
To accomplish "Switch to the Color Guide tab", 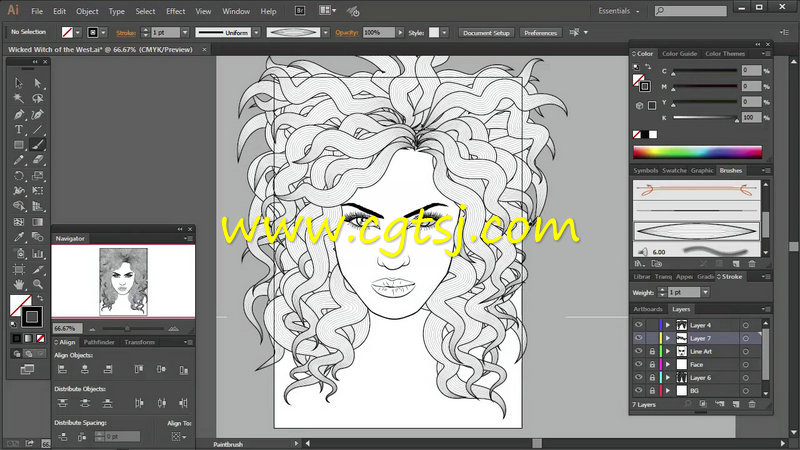I will pyautogui.click(x=679, y=54).
